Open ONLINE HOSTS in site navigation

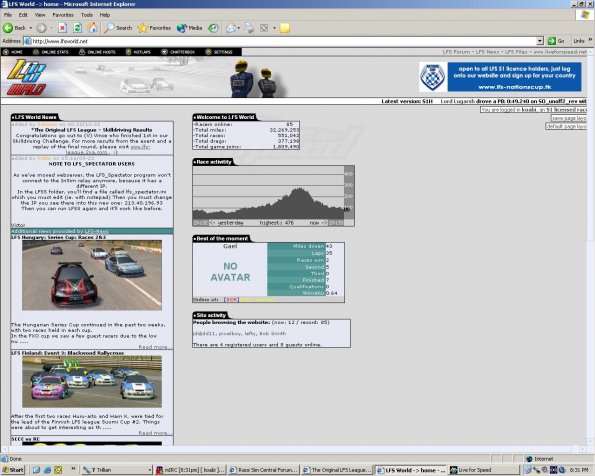[98, 52]
